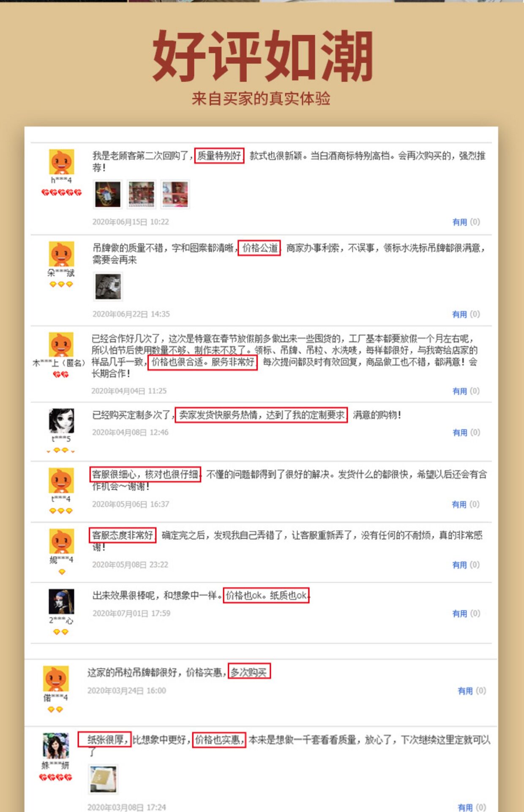This screenshot has width=524, height=812.
Task: Open the hang-tag photo in 朵***斌's review
Action: pyautogui.click(x=108, y=286)
